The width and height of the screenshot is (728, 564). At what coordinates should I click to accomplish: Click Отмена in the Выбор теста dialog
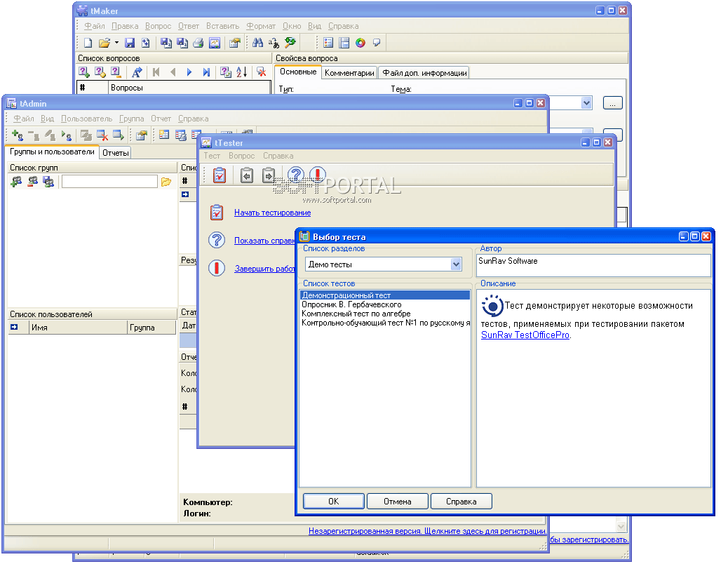pos(398,502)
